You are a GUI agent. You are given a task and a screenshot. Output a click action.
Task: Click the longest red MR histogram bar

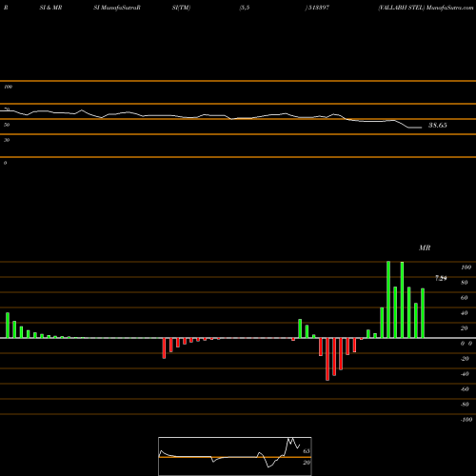(327, 359)
